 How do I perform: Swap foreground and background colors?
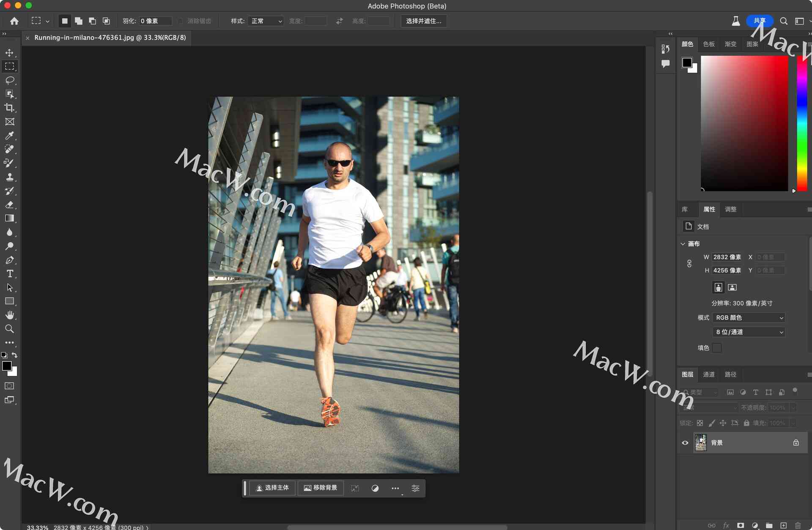[14, 355]
